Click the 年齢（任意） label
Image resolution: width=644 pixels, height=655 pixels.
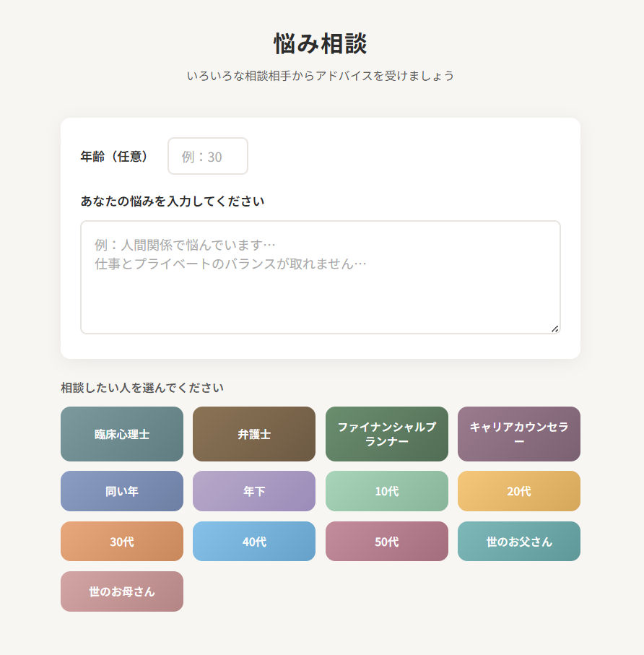coord(114,156)
